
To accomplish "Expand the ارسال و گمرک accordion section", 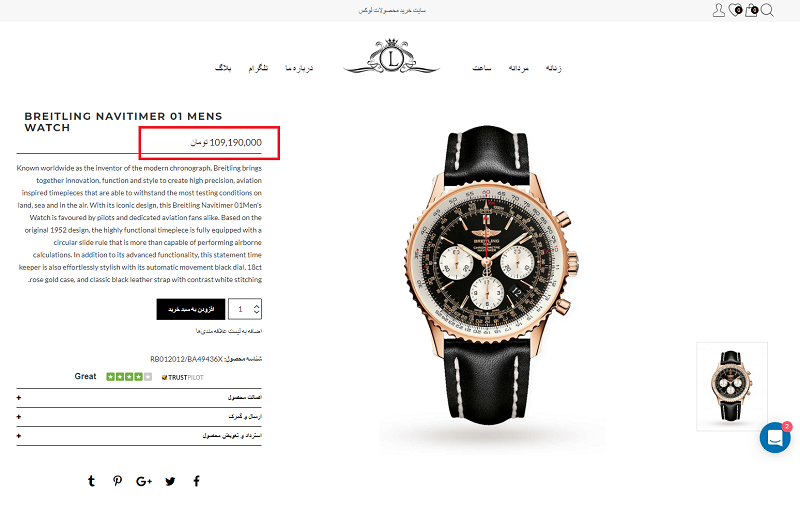I will [139, 417].
